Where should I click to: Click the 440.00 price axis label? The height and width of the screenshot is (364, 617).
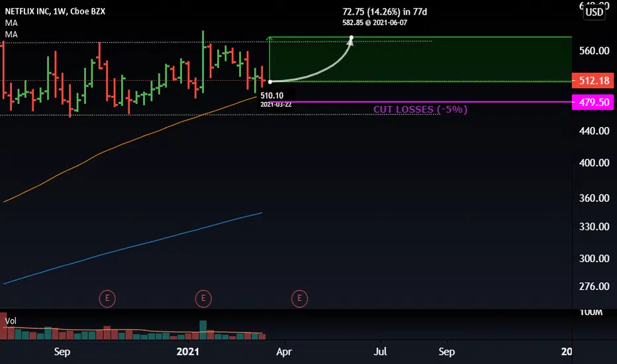[594, 131]
